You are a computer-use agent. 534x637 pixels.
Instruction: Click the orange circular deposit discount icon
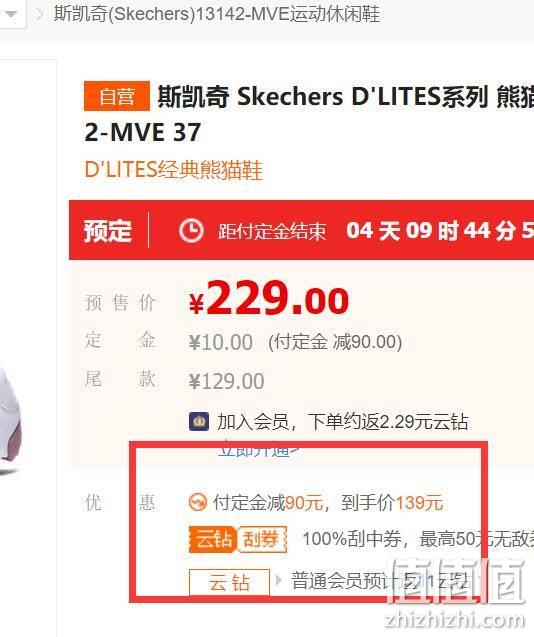pos(198,502)
